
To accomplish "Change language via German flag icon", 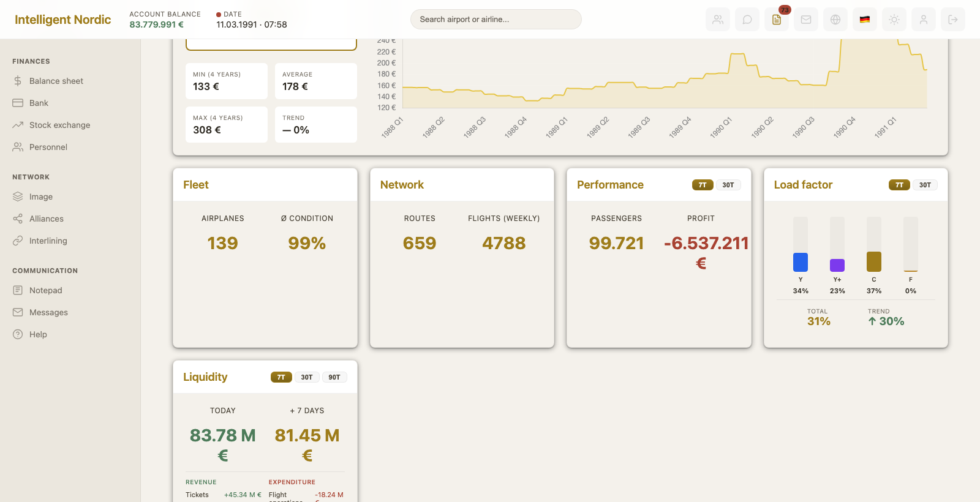I will pyautogui.click(x=865, y=20).
